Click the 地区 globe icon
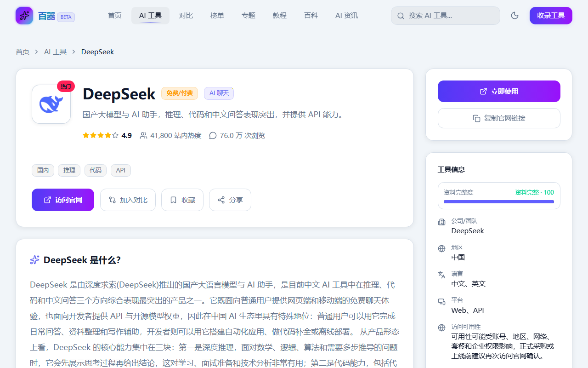The image size is (588, 368). (x=442, y=248)
